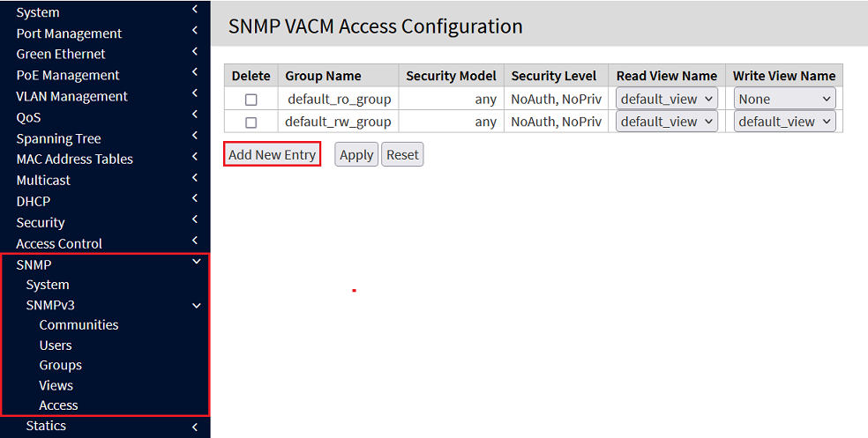868x438 pixels.
Task: Tick the Delete checkbox for default_rw_group
Action: (x=251, y=122)
